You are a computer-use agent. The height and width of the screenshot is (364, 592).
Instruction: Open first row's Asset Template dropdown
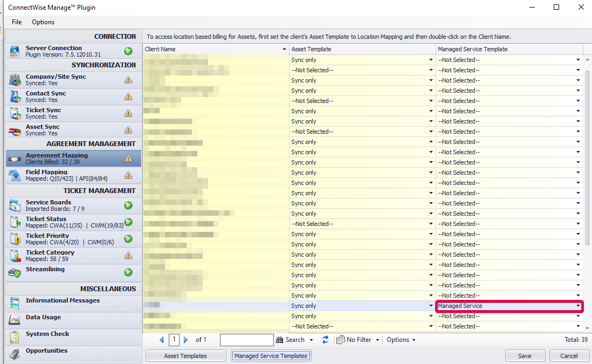point(431,60)
